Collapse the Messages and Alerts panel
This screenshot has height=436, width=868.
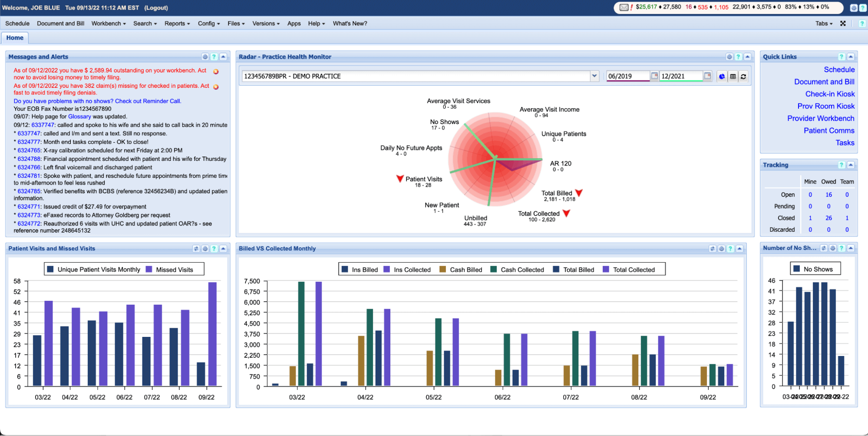click(223, 57)
